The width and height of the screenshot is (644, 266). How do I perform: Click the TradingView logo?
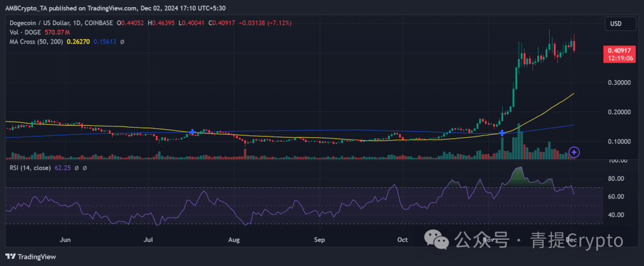click(31, 257)
